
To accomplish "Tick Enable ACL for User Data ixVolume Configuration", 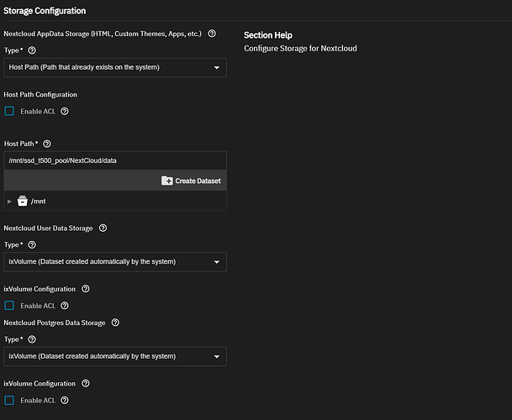I will pyautogui.click(x=9, y=306).
